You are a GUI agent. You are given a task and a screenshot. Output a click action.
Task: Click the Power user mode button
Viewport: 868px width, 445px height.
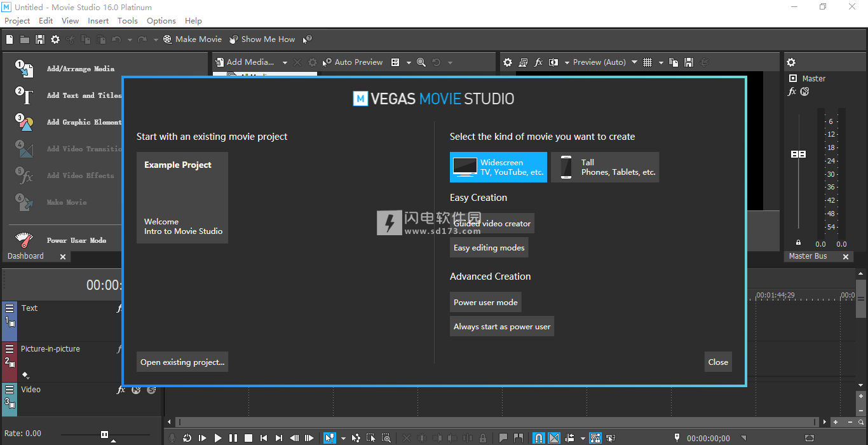coord(485,303)
